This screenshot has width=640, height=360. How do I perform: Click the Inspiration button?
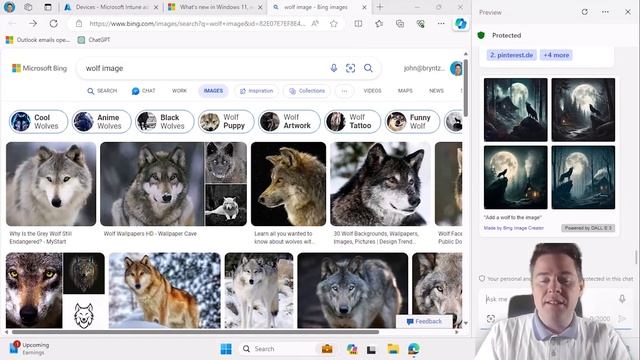pos(256,91)
